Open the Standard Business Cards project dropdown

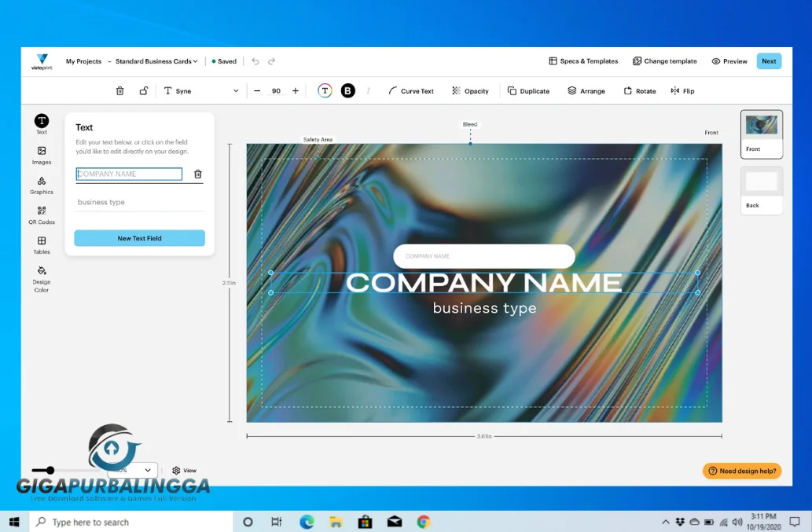[x=156, y=61]
